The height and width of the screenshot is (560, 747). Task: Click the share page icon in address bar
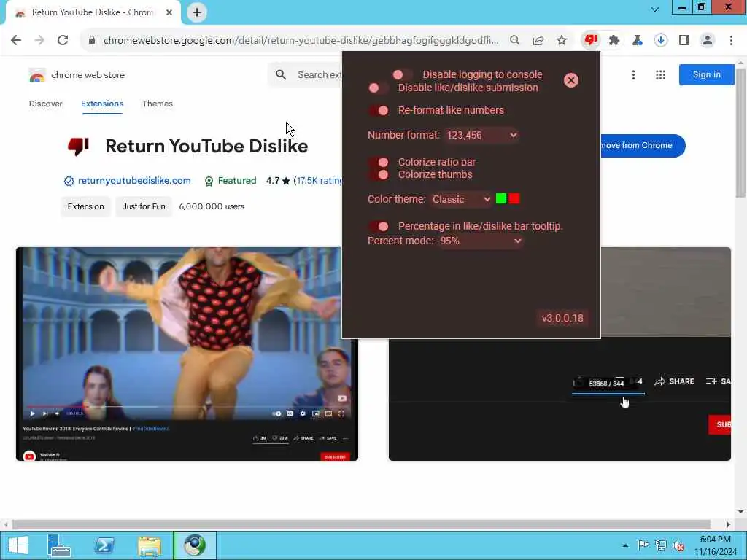point(538,40)
